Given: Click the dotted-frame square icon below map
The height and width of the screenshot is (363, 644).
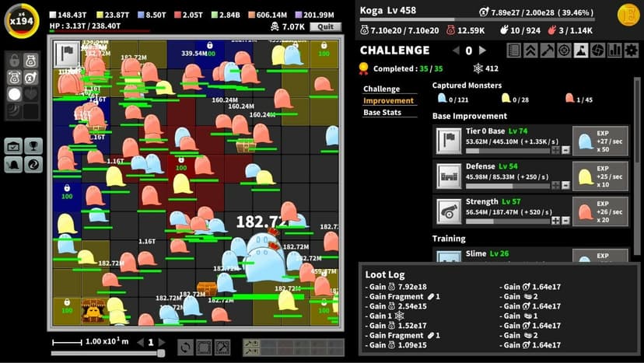Looking at the screenshot, I should click(204, 347).
